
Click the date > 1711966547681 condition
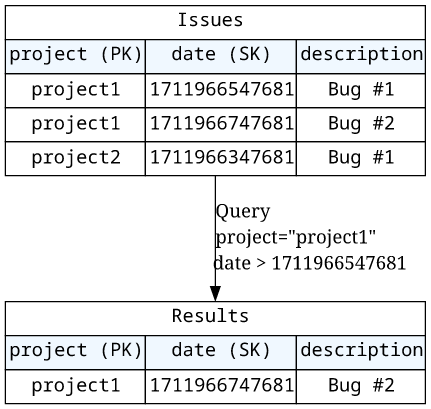coord(310,263)
